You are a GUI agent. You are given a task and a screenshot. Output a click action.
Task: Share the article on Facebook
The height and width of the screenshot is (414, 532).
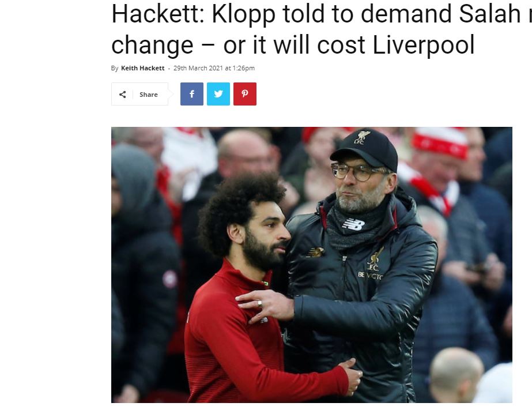(192, 94)
